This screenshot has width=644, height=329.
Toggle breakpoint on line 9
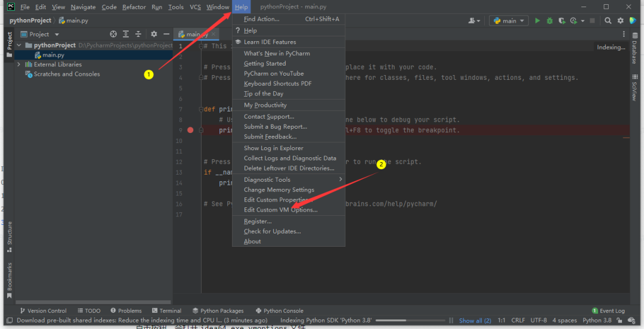(x=190, y=130)
